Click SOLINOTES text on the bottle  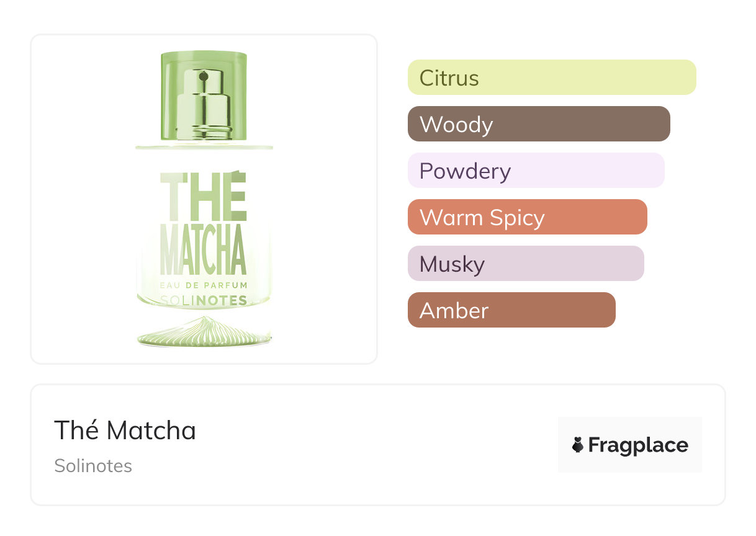(x=204, y=301)
